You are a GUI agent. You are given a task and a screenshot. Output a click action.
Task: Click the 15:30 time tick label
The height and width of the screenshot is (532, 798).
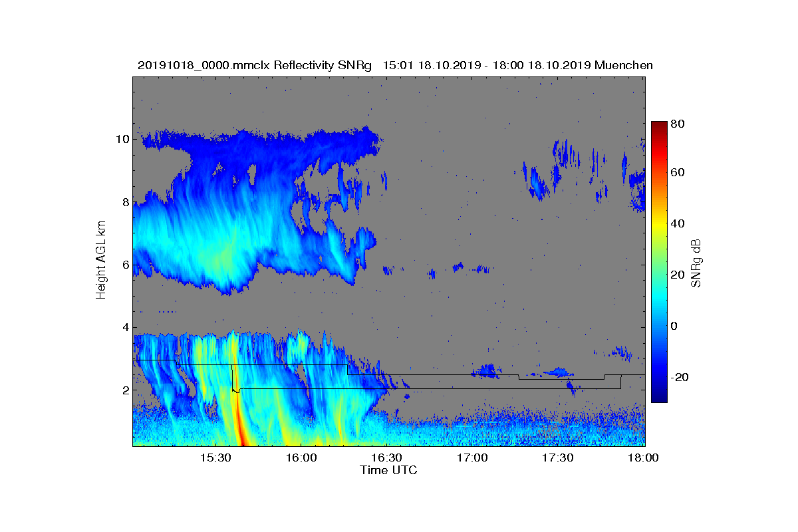pos(215,458)
